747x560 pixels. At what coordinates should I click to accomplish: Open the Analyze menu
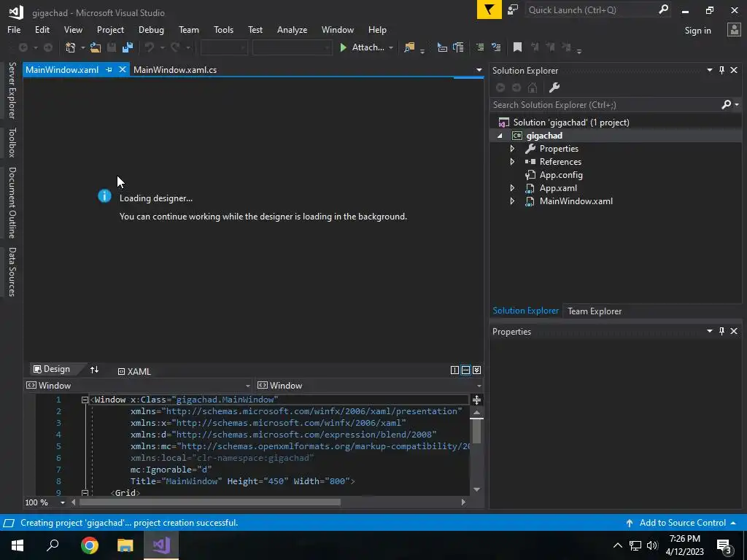point(292,29)
